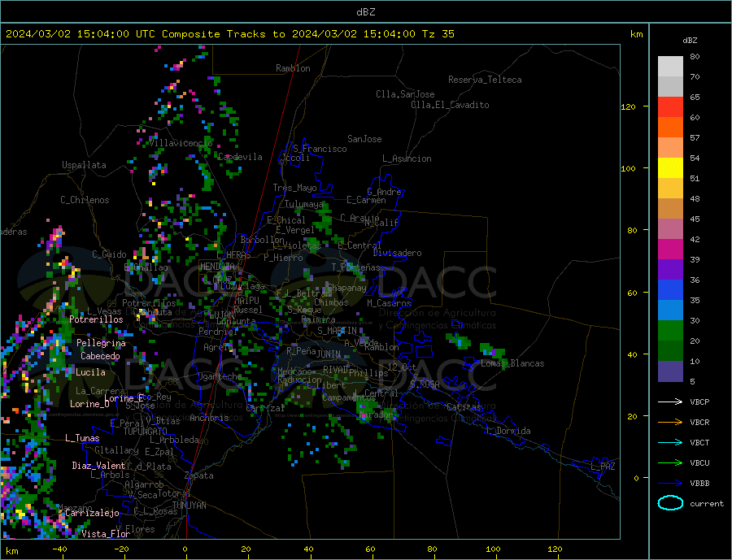Select the brown 45-48 dBZ swatch
The width and height of the screenshot is (732, 560).
click(x=670, y=209)
